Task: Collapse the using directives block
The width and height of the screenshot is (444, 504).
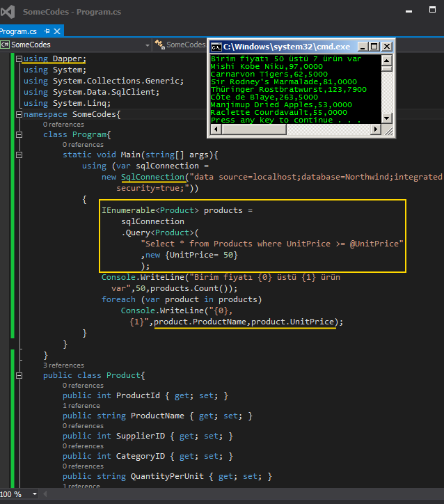Action: (x=19, y=58)
